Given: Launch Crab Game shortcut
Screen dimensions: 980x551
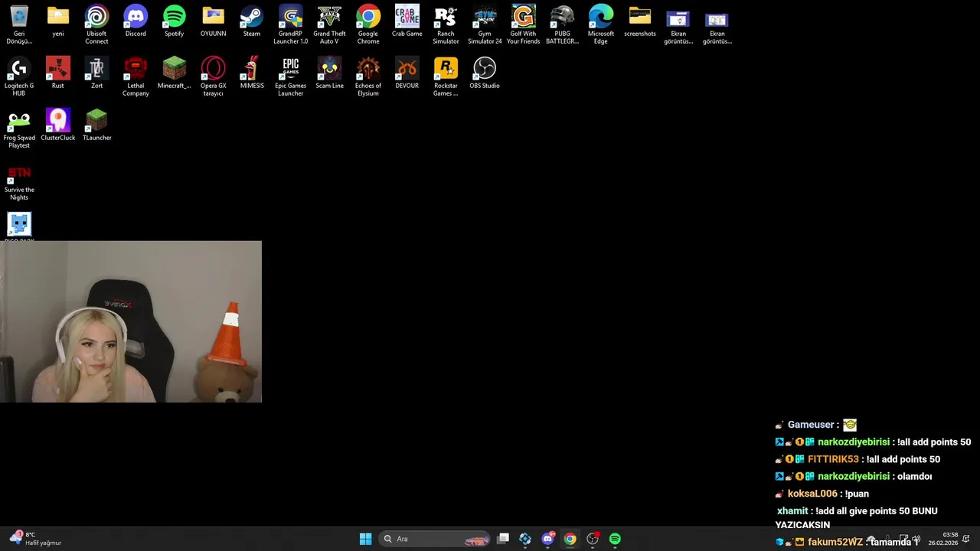Looking at the screenshot, I should [407, 21].
